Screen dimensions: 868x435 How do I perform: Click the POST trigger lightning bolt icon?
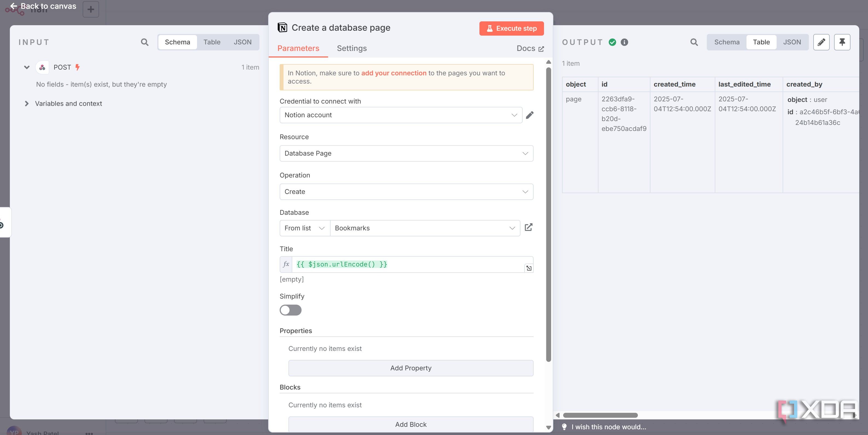[x=77, y=67]
